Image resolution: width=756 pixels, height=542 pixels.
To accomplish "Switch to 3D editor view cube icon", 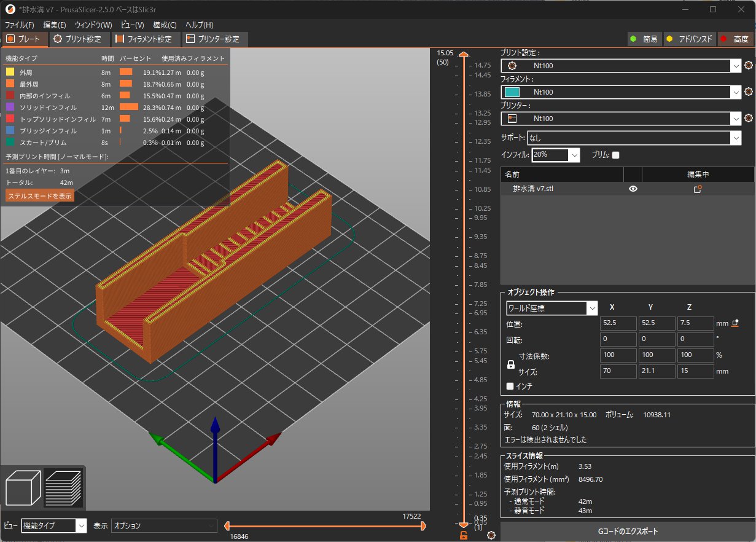I will [x=23, y=487].
